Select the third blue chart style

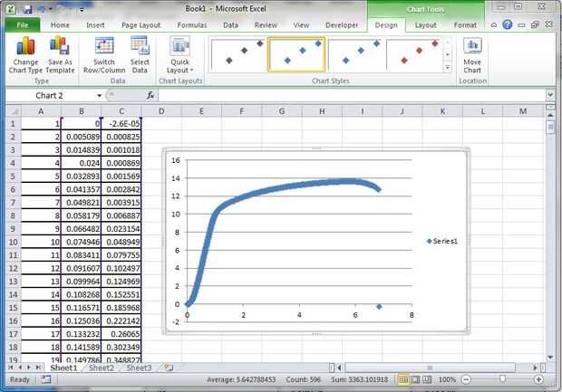(356, 55)
